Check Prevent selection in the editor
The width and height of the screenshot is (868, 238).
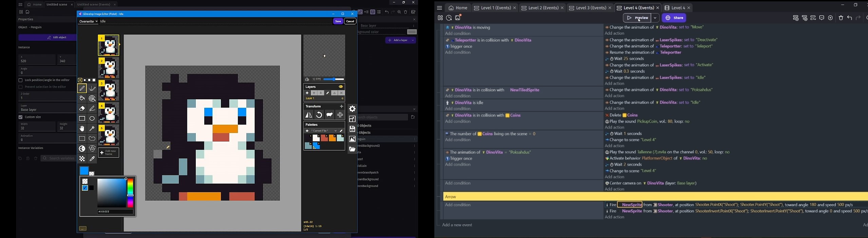pyautogui.click(x=20, y=87)
